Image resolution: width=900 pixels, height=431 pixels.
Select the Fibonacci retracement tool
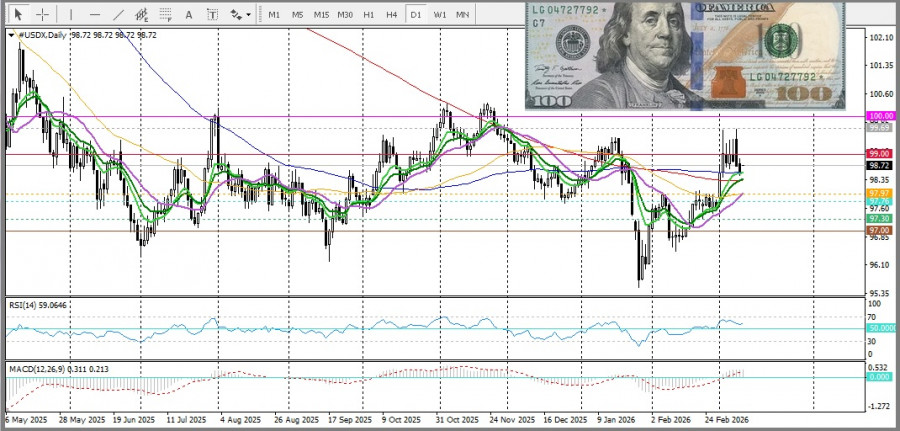tap(166, 15)
